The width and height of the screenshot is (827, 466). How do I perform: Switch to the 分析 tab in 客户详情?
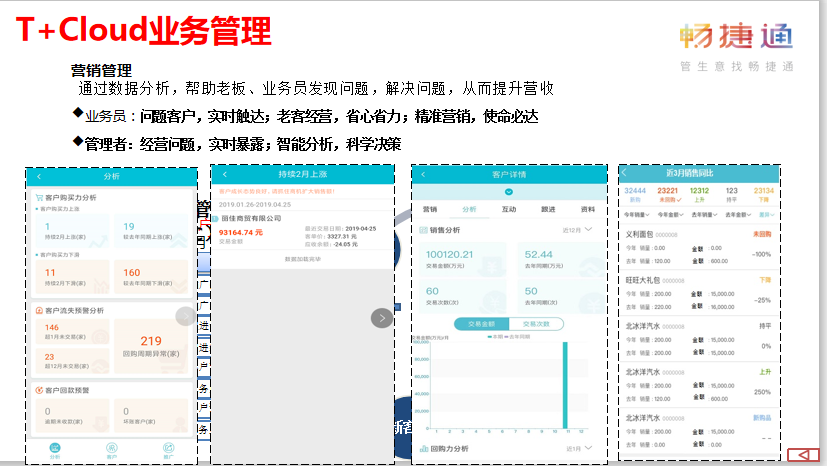[x=469, y=209]
